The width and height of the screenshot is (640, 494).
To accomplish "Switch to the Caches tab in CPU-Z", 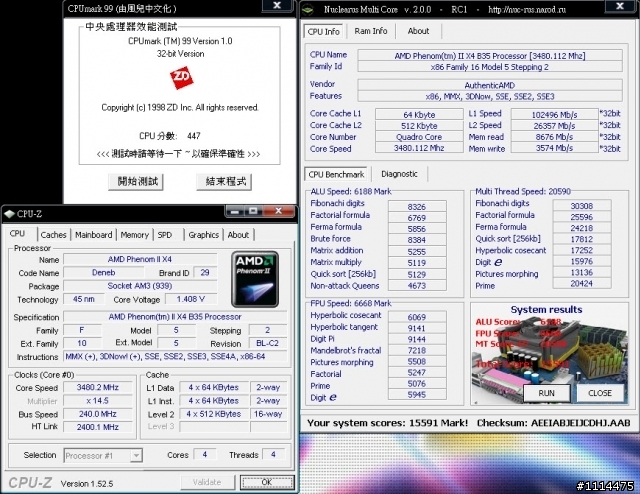I will point(53,235).
